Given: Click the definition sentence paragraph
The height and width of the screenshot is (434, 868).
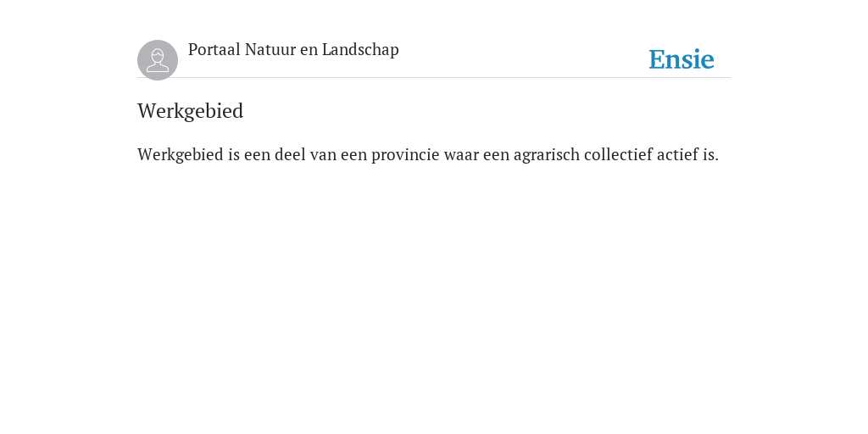Looking at the screenshot, I should tap(428, 154).
